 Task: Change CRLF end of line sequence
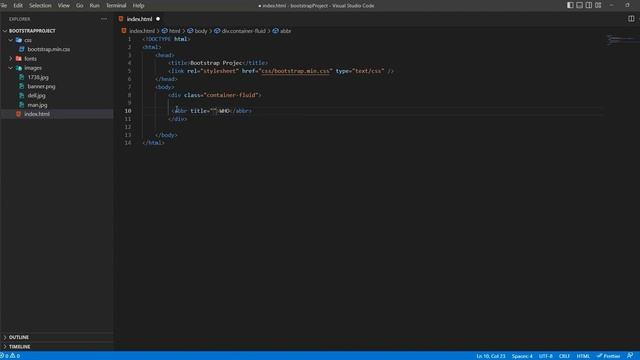point(564,356)
